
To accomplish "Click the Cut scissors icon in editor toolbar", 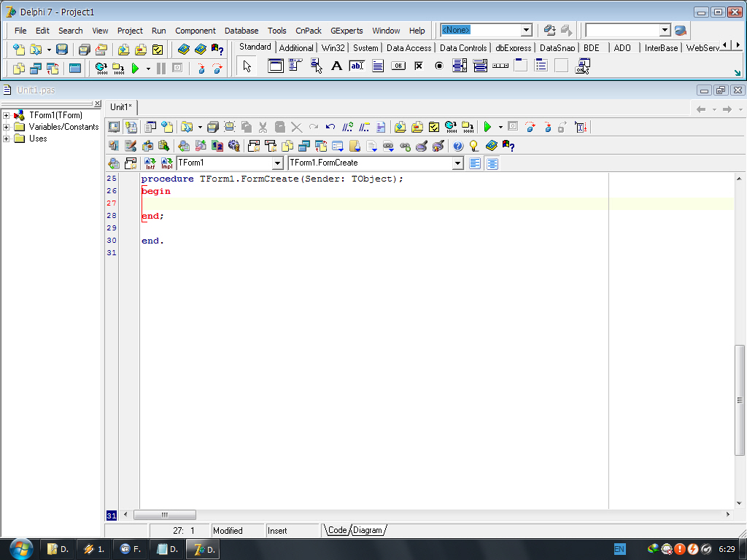I will (x=263, y=127).
